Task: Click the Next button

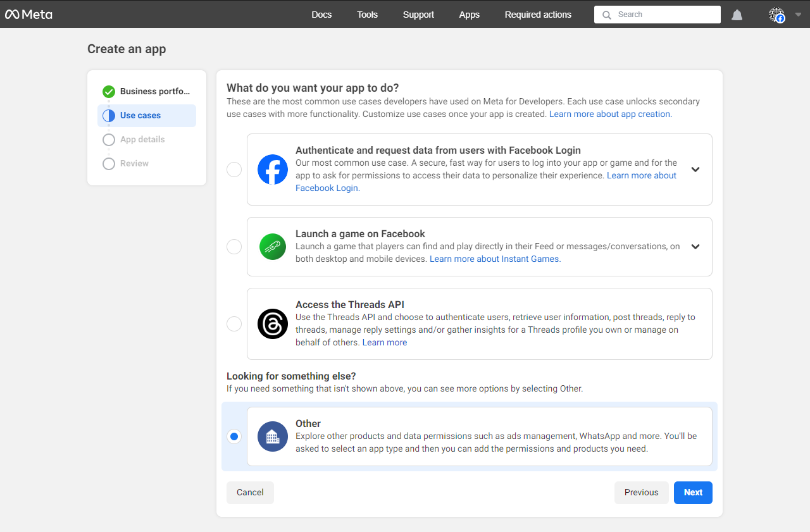Action: pos(693,493)
